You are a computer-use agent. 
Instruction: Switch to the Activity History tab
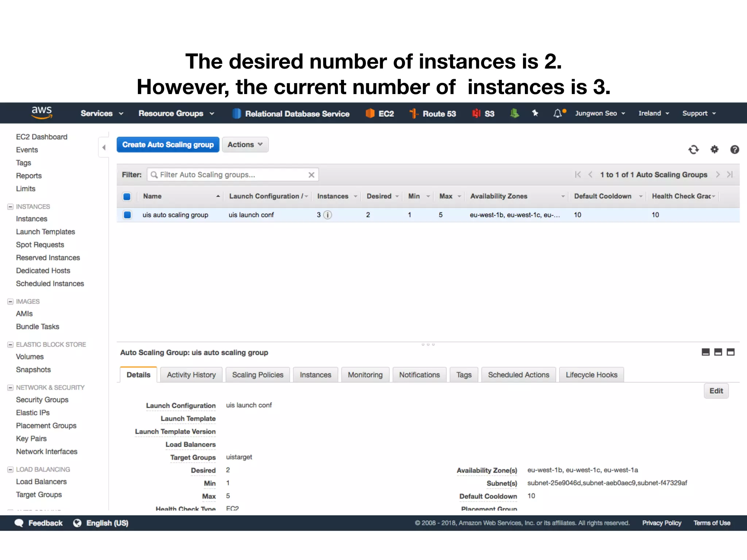(x=191, y=375)
